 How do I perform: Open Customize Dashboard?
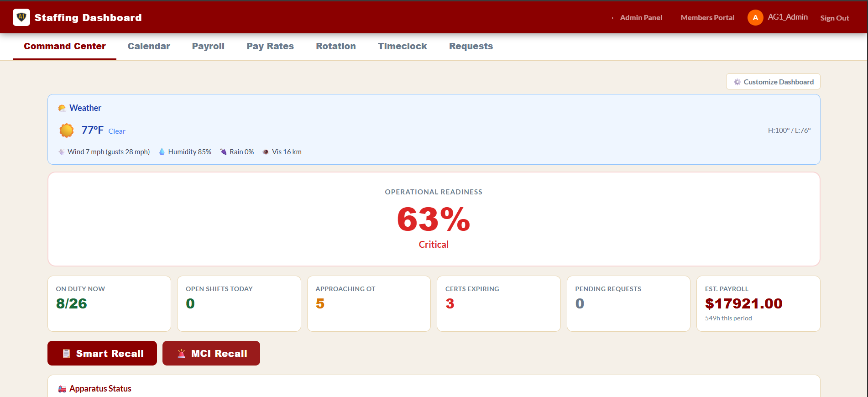click(773, 82)
